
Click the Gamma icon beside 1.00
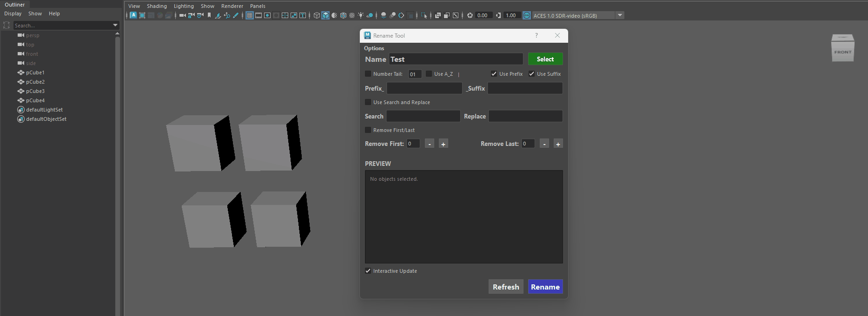coord(498,15)
